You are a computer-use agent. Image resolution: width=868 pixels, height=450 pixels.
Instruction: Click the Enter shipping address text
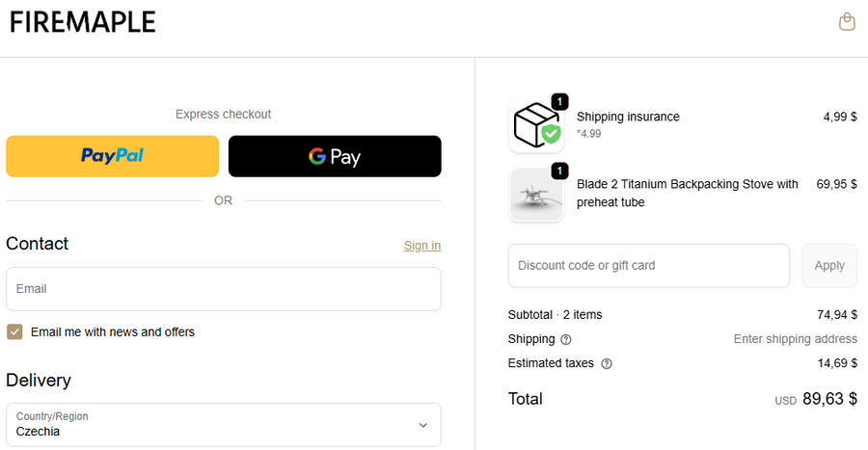pos(795,339)
